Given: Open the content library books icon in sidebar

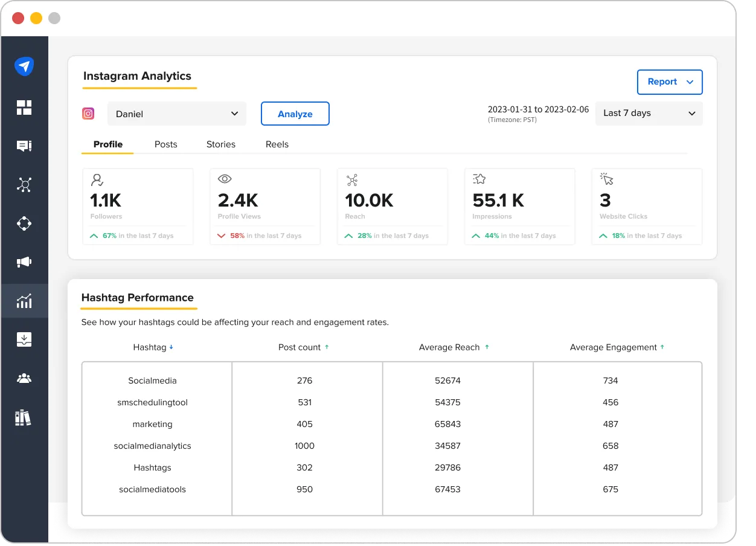Looking at the screenshot, I should (x=24, y=417).
